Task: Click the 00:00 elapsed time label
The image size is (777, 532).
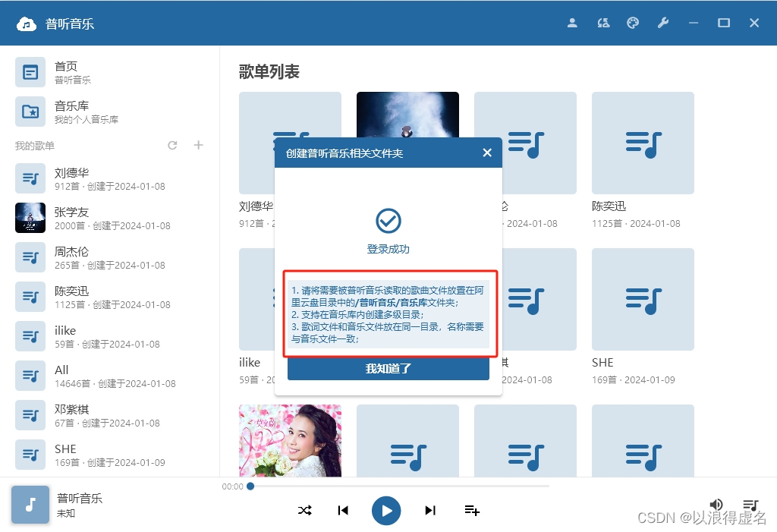Action: 232,487
